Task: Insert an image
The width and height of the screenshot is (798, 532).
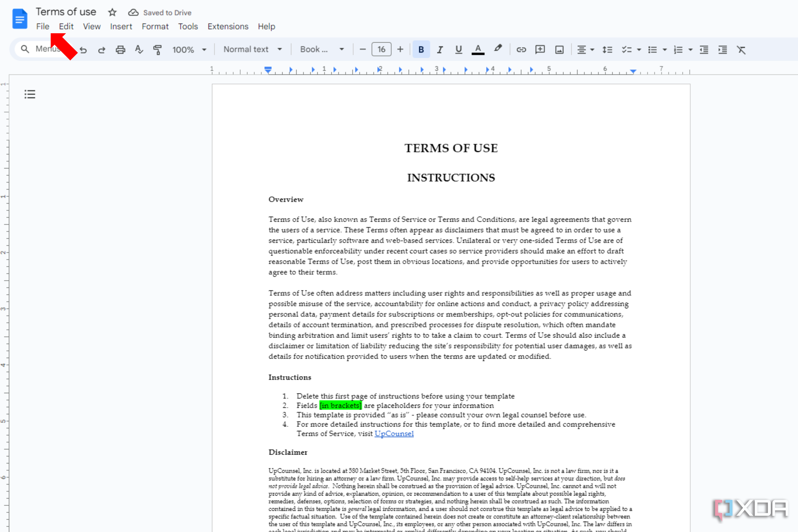Action: pyautogui.click(x=559, y=49)
